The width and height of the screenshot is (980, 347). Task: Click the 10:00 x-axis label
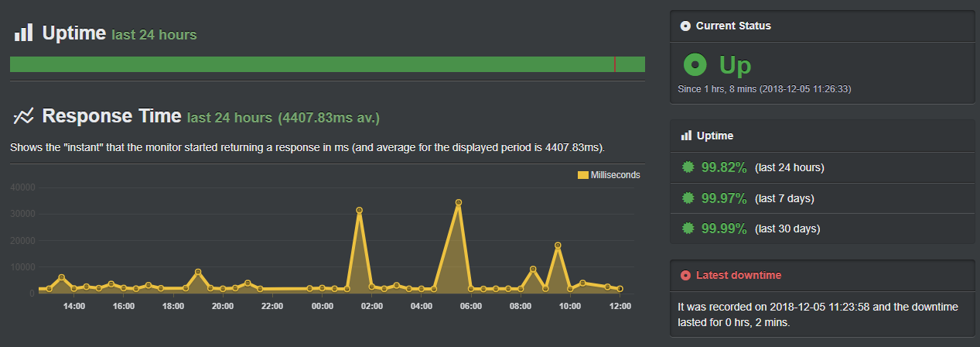point(570,306)
